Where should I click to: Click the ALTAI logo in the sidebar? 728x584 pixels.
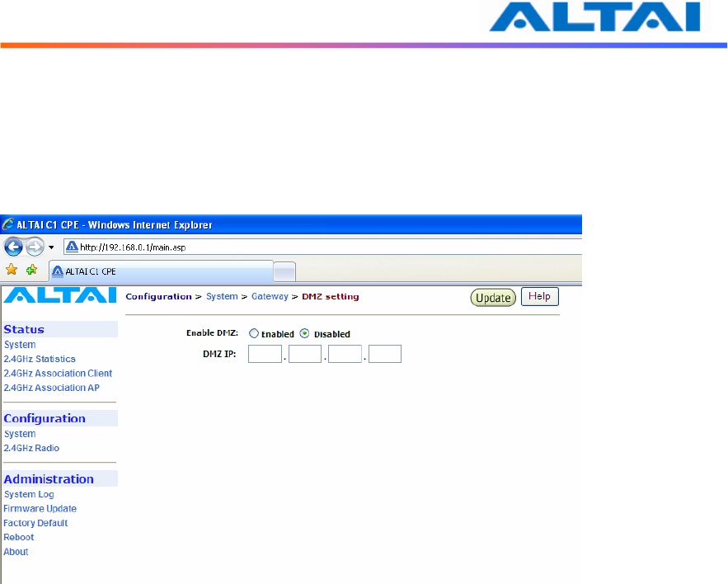pos(60,295)
